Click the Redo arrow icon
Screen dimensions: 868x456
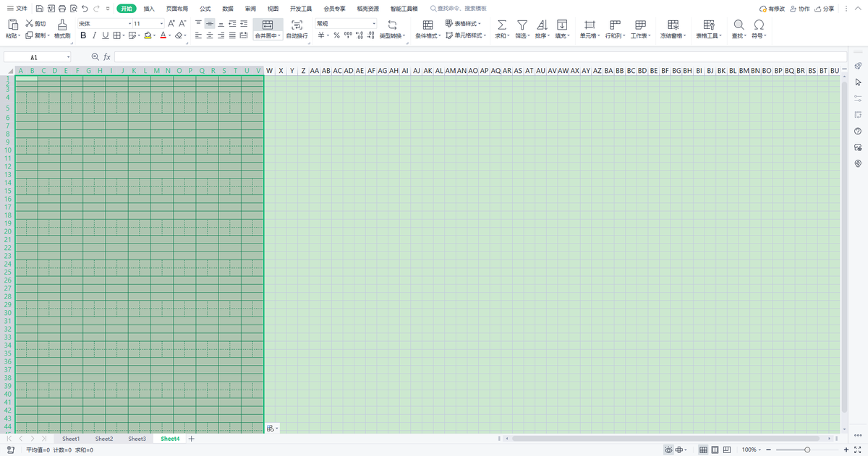[97, 9]
